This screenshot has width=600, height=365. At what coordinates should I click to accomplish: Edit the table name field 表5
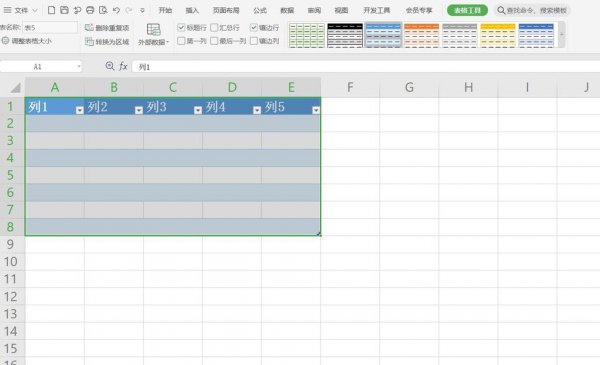coord(50,28)
